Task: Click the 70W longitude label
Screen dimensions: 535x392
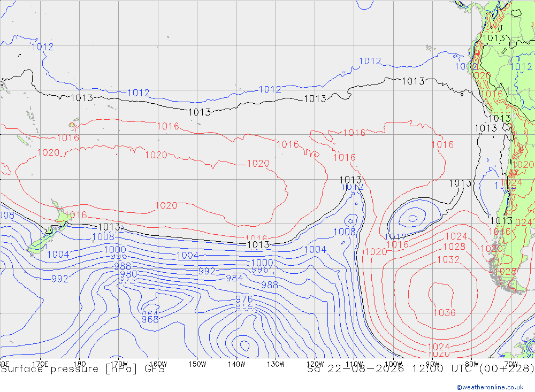Action: click(511, 364)
